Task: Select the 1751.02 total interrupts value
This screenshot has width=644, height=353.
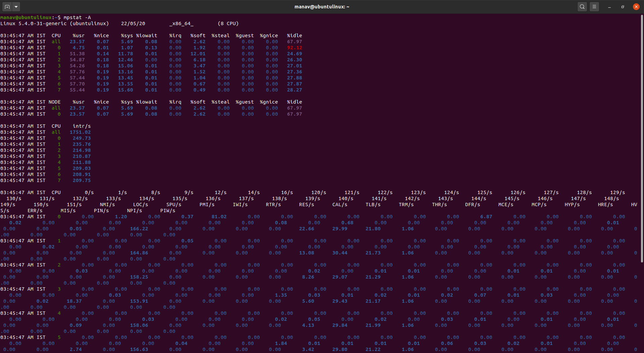Action: [x=80, y=132]
